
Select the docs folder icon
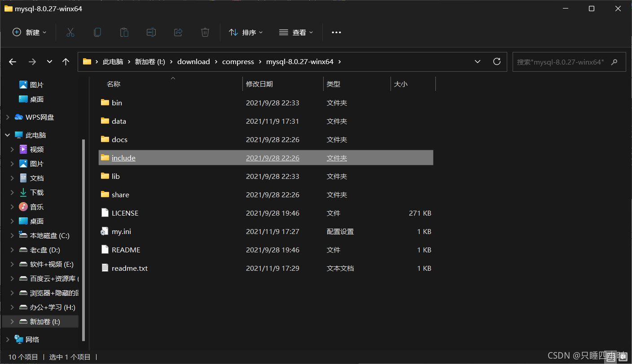click(x=105, y=139)
